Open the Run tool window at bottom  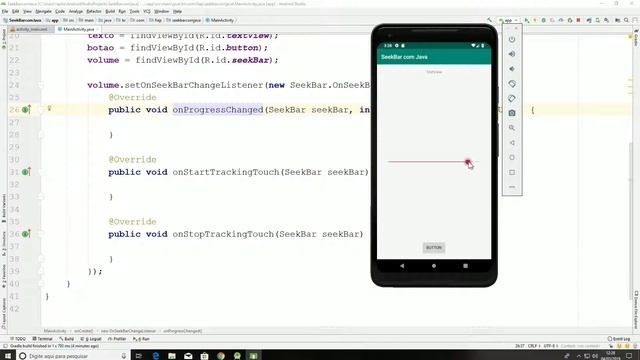141,339
